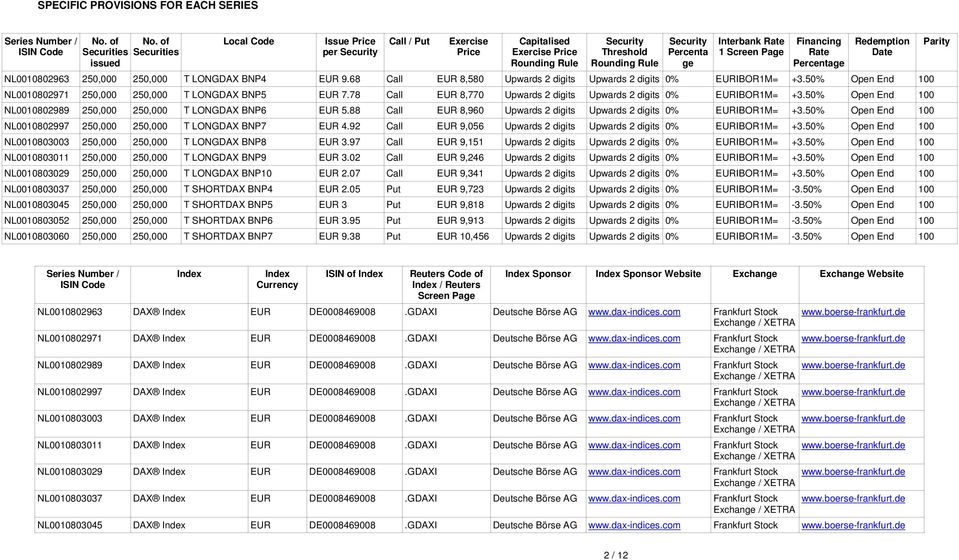
Task: Click exercise price EUR 9,723
Action: pyautogui.click(x=460, y=190)
